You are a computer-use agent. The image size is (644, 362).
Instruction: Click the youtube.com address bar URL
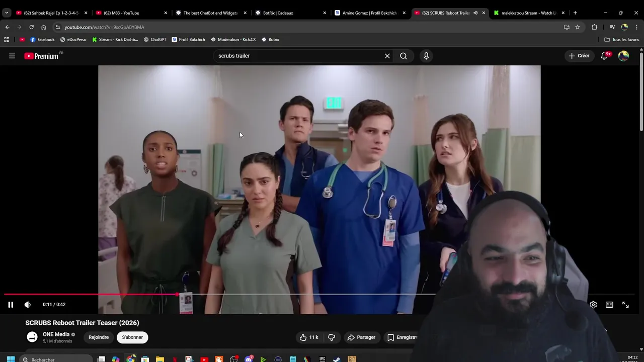104,27
